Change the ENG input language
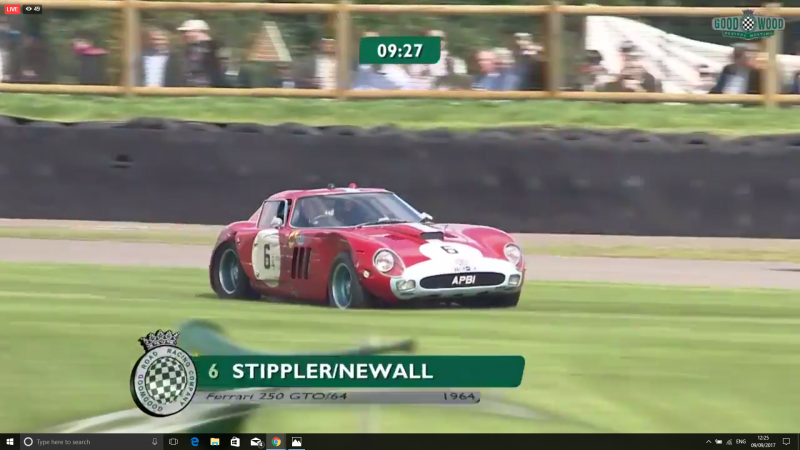The width and height of the screenshot is (800, 450). [741, 441]
